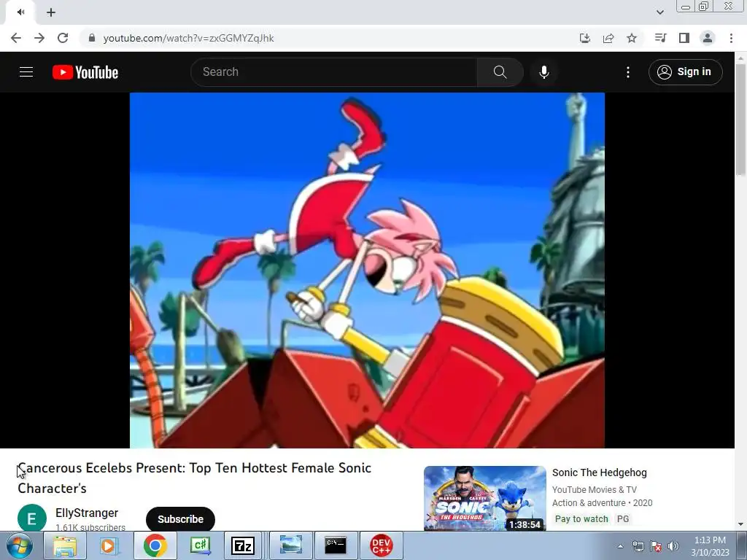Viewport: 747px width, 560px height.
Task: Open the YouTube hamburger guide menu
Action: pos(26,72)
